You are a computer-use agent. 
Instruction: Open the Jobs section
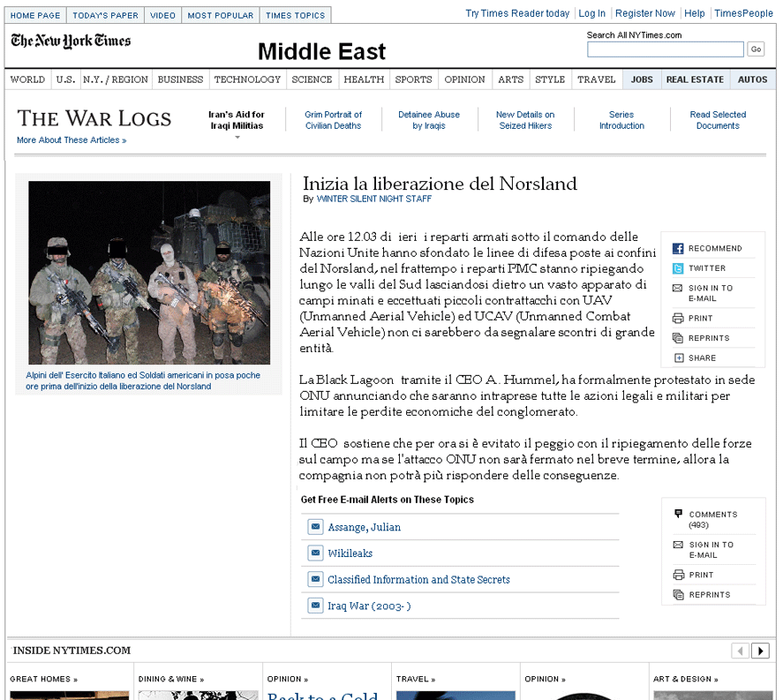[642, 79]
